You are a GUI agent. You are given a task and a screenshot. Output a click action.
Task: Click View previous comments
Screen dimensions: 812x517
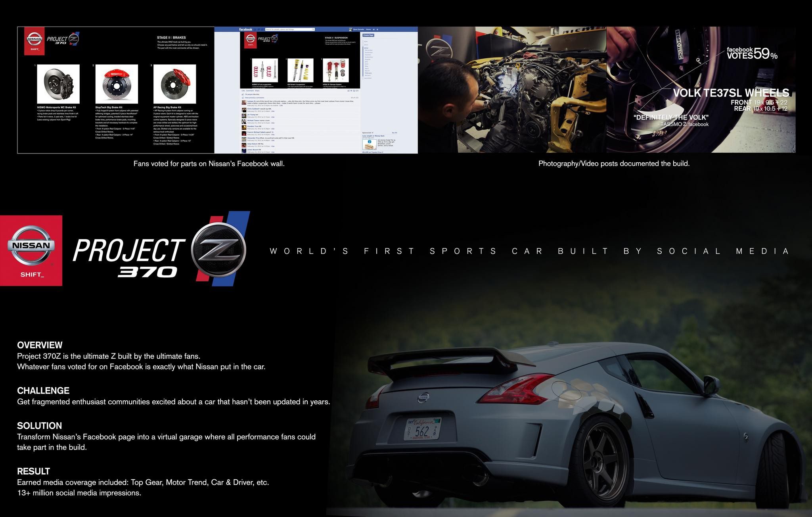point(255,98)
